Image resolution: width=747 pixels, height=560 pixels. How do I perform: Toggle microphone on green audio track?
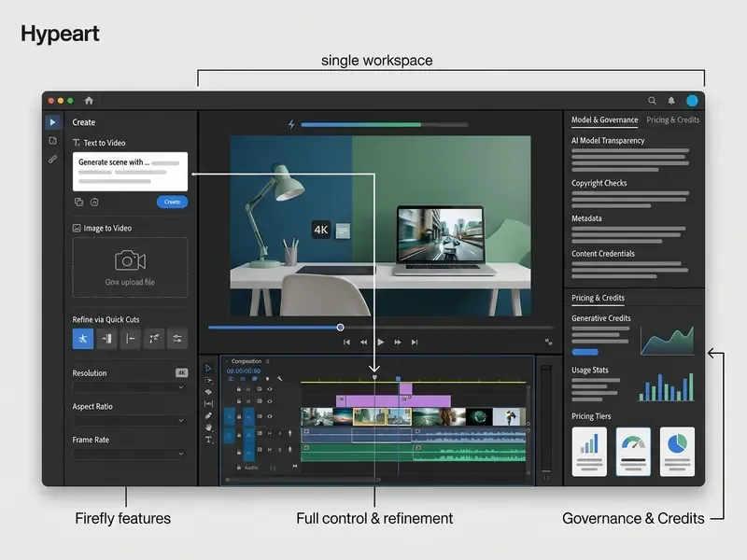point(290,450)
